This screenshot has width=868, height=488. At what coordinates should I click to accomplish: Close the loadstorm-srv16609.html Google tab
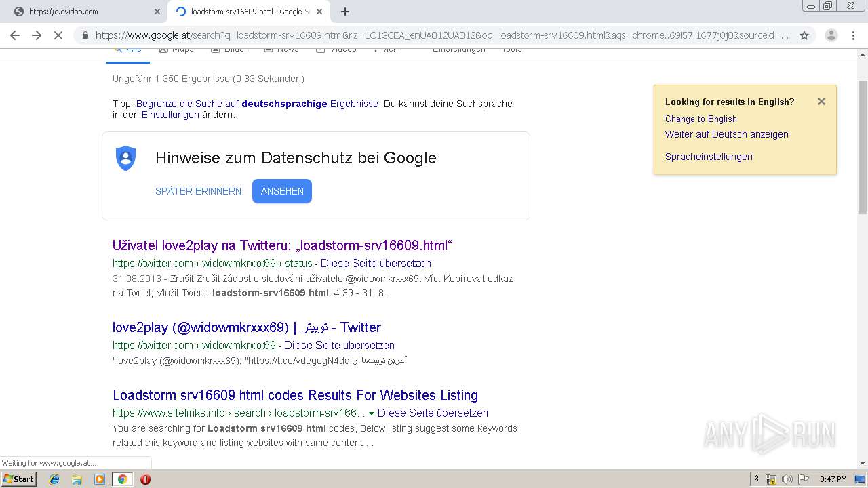[x=319, y=12]
